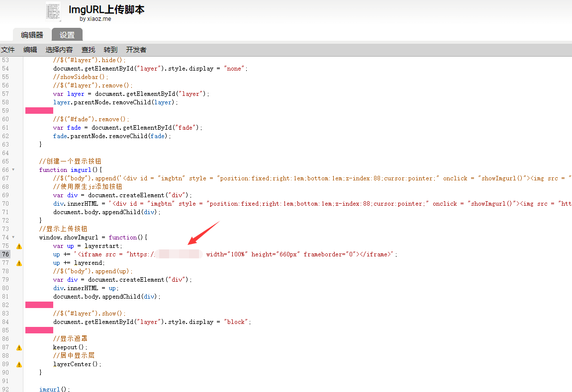Open the 文件 menu
The image size is (572, 392).
(x=8, y=50)
